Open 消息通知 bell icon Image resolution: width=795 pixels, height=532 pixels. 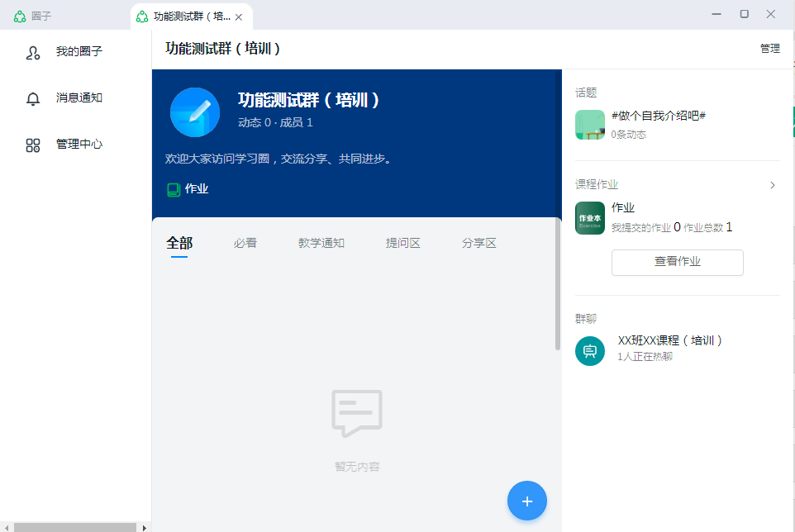33,98
